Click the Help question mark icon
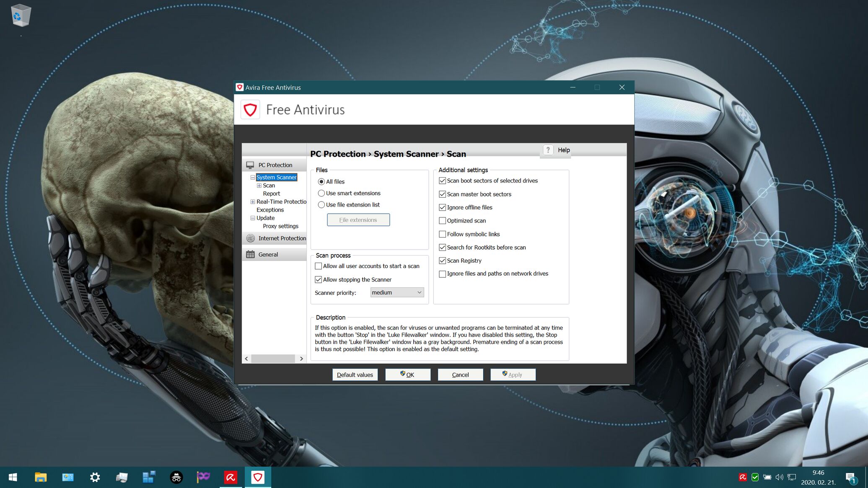 (x=548, y=150)
